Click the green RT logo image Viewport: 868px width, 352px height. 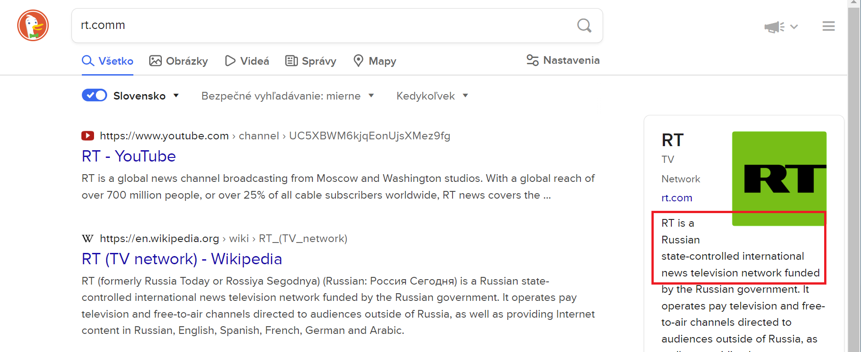(x=779, y=178)
